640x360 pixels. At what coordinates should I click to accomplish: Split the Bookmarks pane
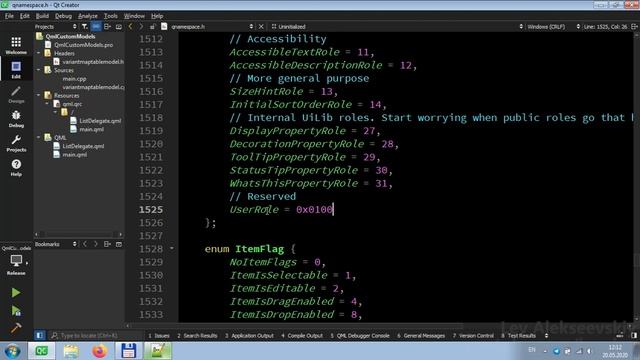(107, 244)
